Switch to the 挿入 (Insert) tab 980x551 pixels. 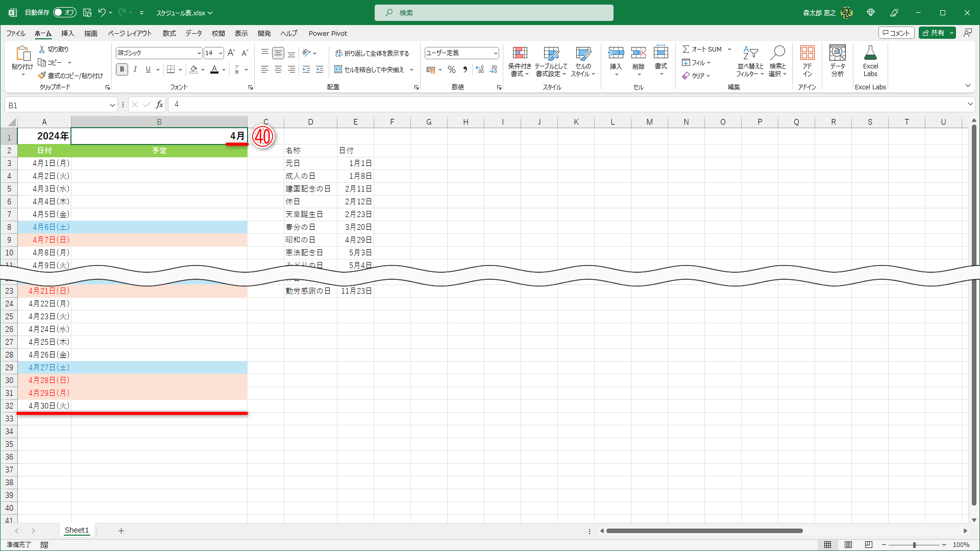[67, 33]
